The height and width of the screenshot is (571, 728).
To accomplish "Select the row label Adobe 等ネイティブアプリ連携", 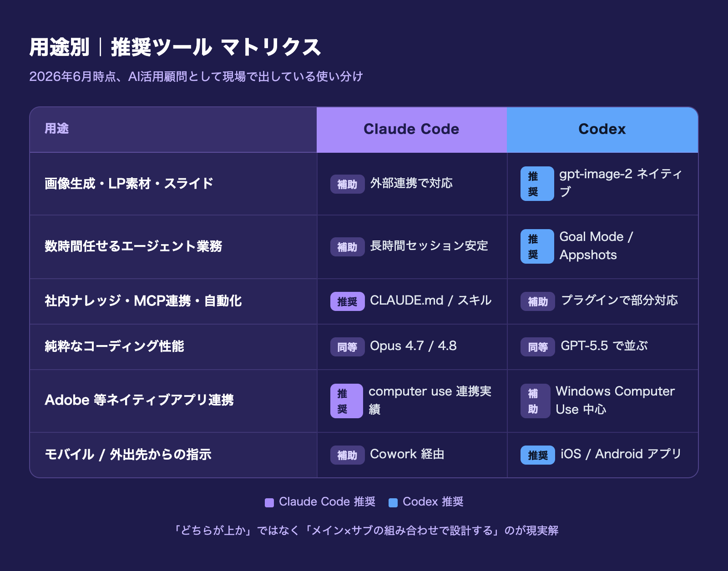I will tap(139, 400).
